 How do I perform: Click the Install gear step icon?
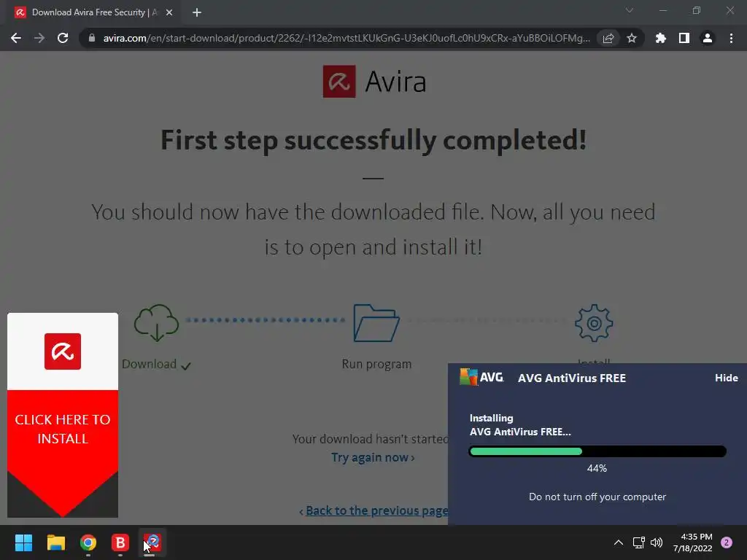[594, 323]
